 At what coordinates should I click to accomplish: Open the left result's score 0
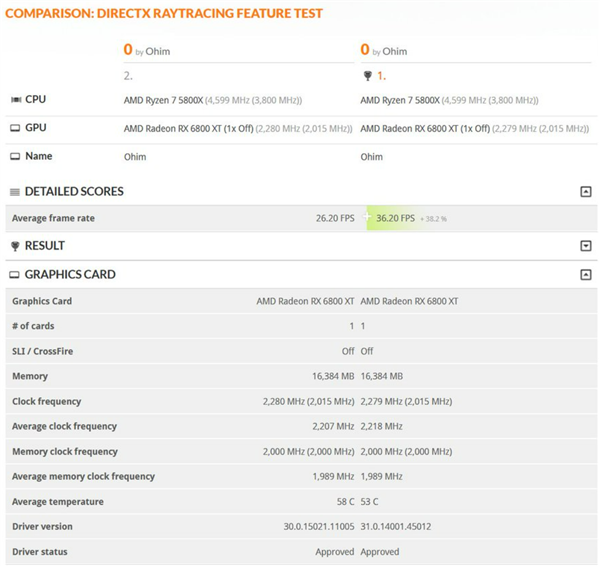[128, 49]
